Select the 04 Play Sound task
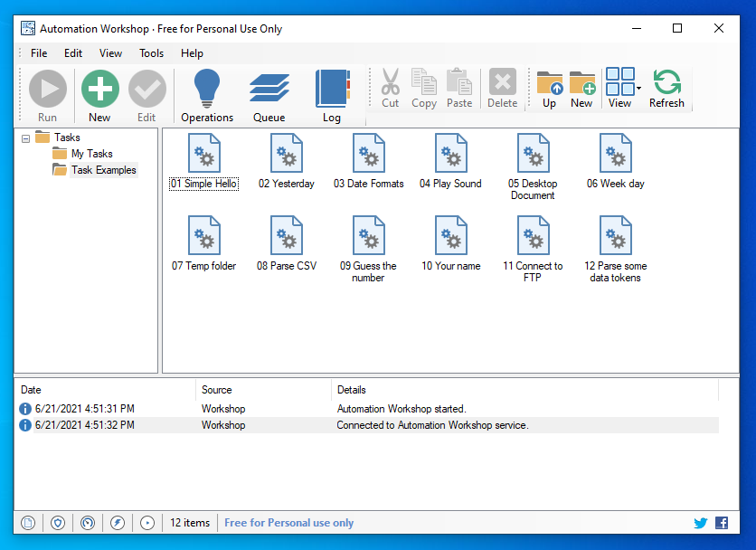Viewport: 756px width, 550px height. pyautogui.click(x=451, y=162)
